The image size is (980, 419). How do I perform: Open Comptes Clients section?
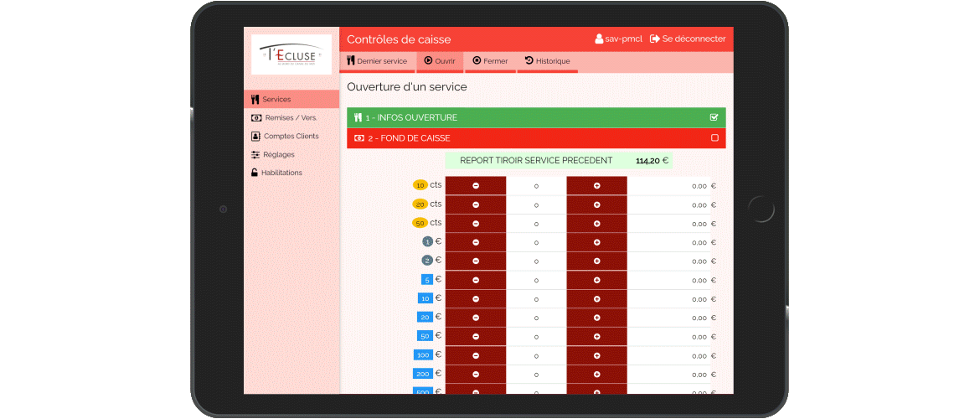(x=291, y=136)
